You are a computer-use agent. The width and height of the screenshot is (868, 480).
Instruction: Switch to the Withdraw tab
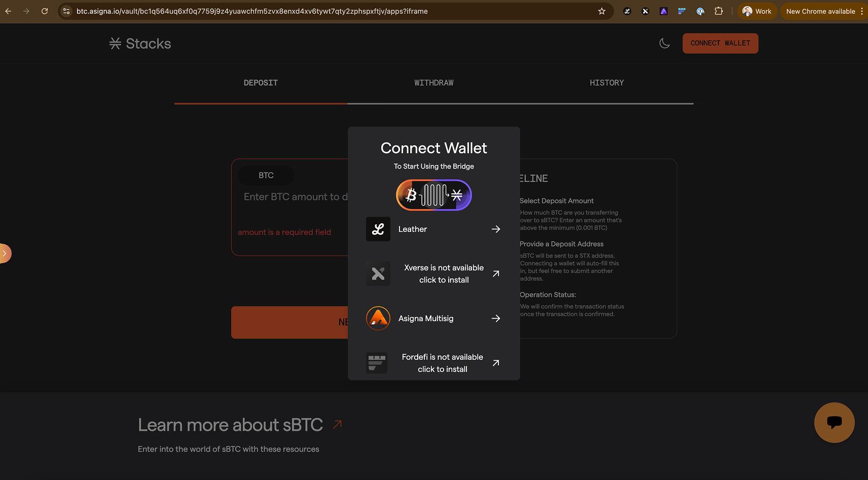click(433, 83)
